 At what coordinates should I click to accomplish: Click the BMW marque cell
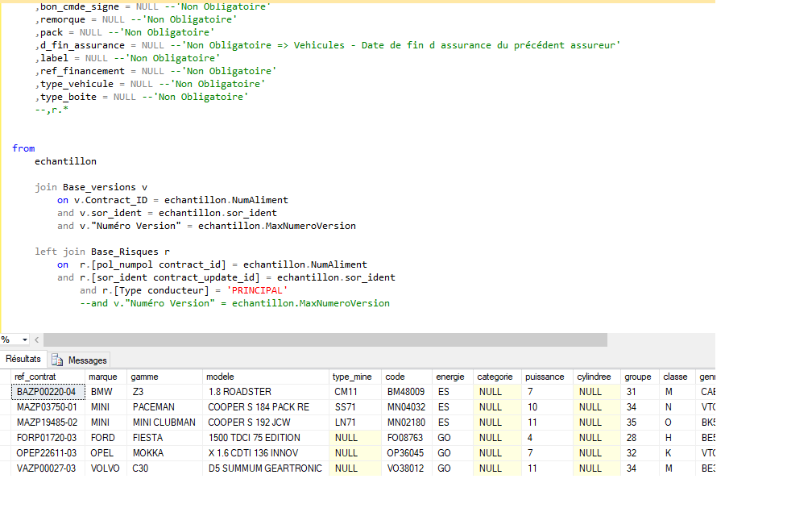coord(106,392)
